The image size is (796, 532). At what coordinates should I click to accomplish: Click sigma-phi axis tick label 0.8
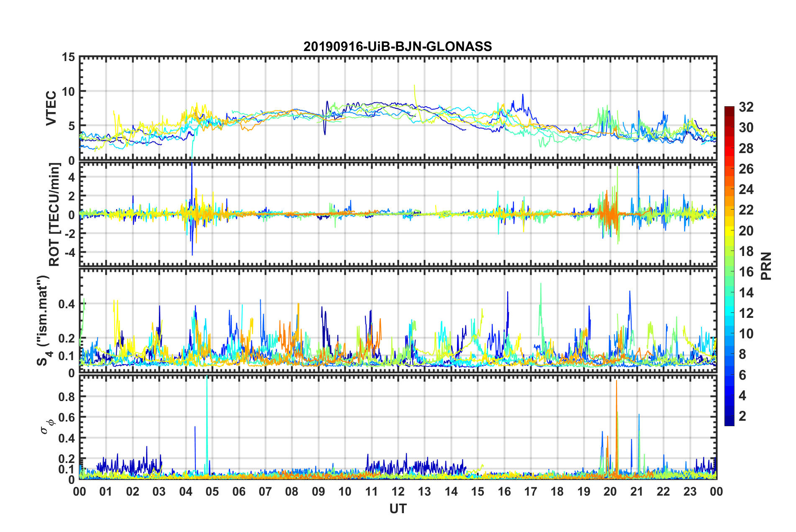tap(66, 396)
